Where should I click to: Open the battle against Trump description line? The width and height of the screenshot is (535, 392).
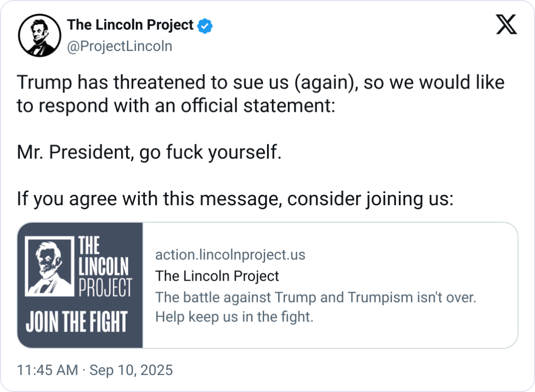316,297
